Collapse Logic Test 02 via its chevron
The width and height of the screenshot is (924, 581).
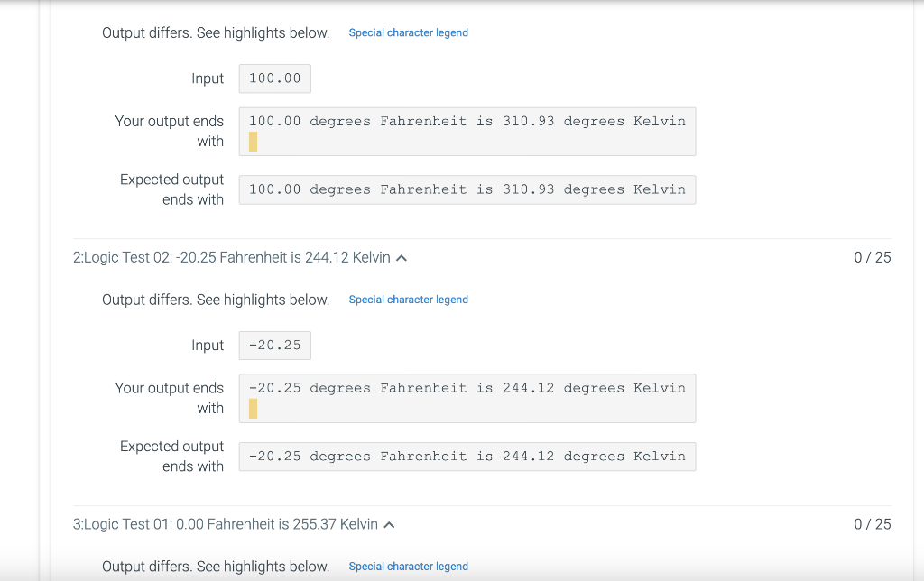coord(401,257)
